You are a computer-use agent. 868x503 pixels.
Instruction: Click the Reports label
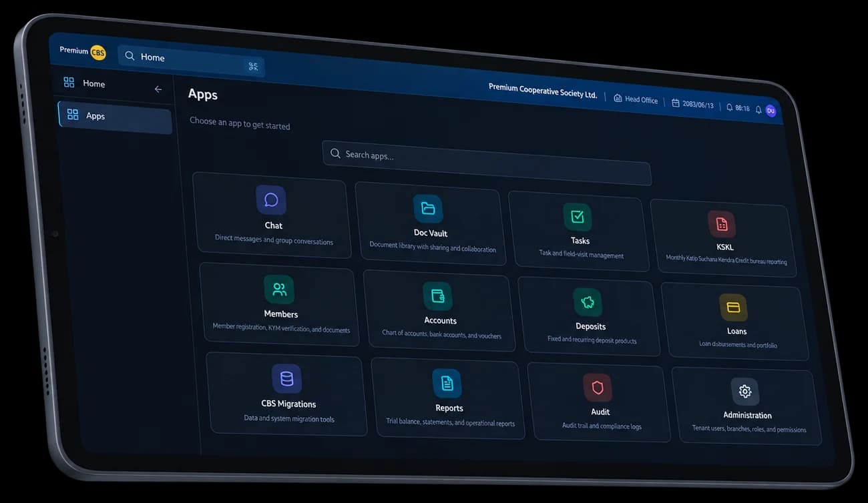tap(449, 408)
